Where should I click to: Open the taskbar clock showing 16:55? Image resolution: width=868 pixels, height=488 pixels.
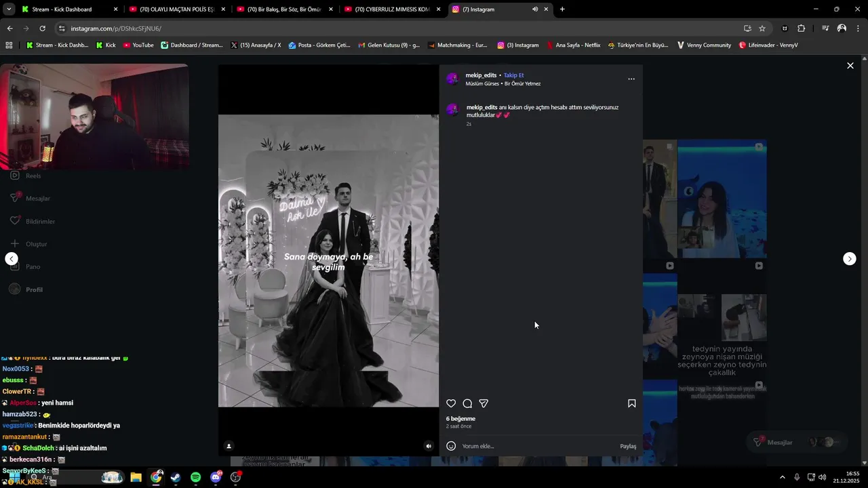pyautogui.click(x=846, y=477)
